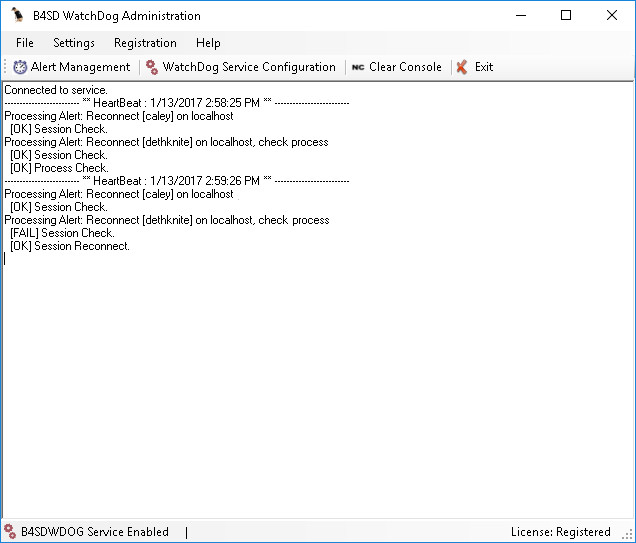
Task: Click the '[FAIL] Session Check.' line
Action: [x=62, y=233]
